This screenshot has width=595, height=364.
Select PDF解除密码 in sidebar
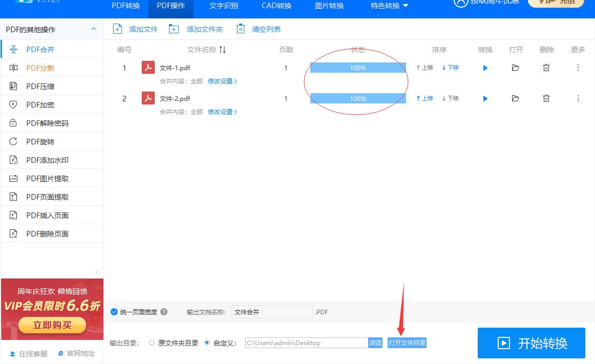pos(52,123)
